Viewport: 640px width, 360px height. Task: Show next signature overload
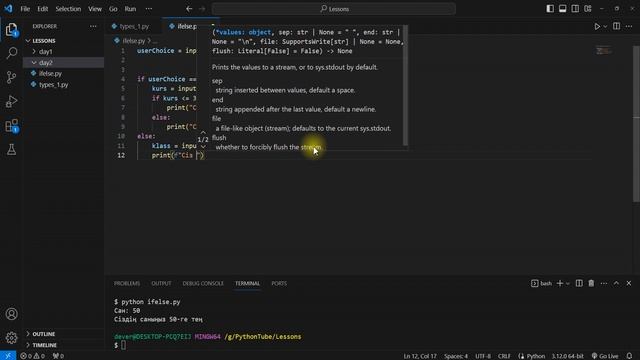(203, 146)
